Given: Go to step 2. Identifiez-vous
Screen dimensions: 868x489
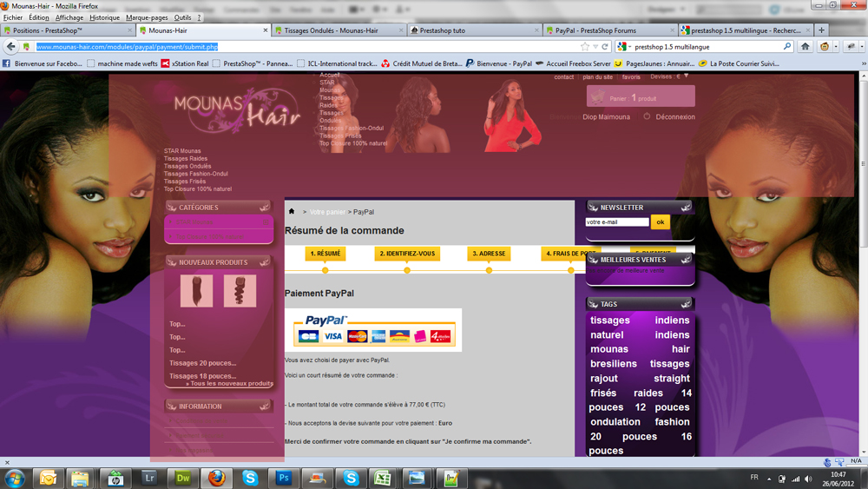Looking at the screenshot, I should pos(407,253).
